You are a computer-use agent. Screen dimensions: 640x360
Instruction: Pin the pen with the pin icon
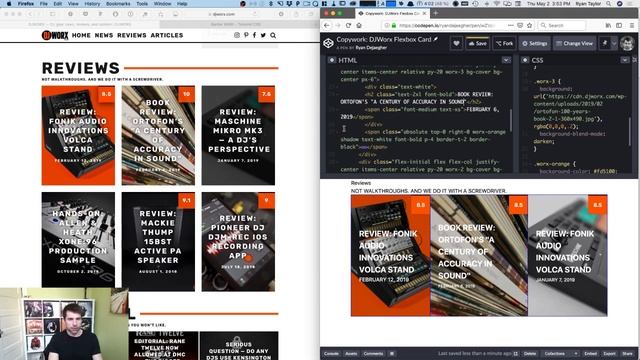[605, 43]
